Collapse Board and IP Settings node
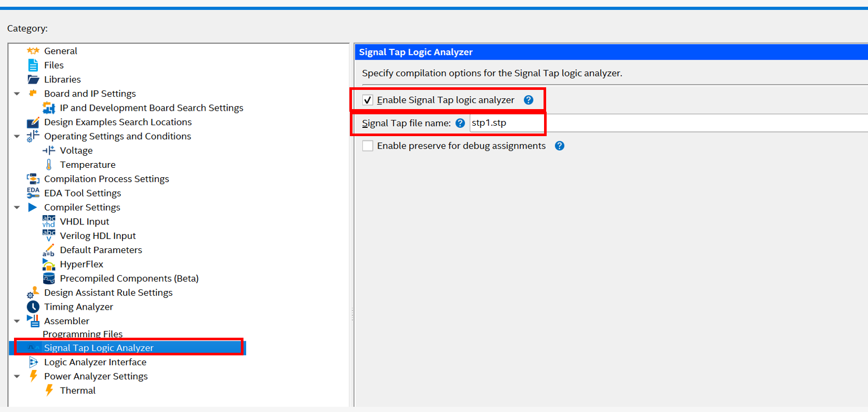Image resolution: width=868 pixels, height=412 pixels. pos(17,94)
